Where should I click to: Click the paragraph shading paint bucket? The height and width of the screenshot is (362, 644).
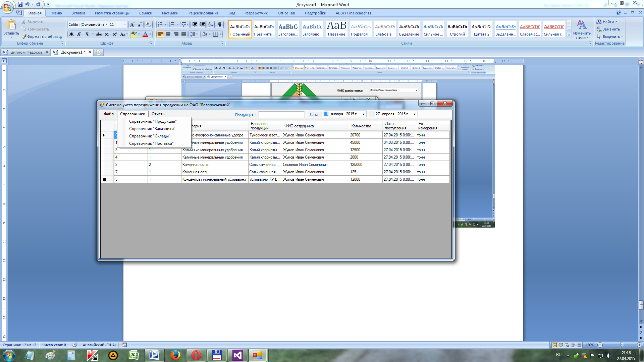click(x=204, y=34)
